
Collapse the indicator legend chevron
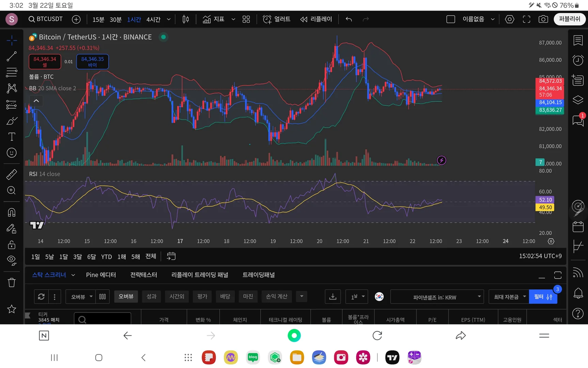coord(36,101)
